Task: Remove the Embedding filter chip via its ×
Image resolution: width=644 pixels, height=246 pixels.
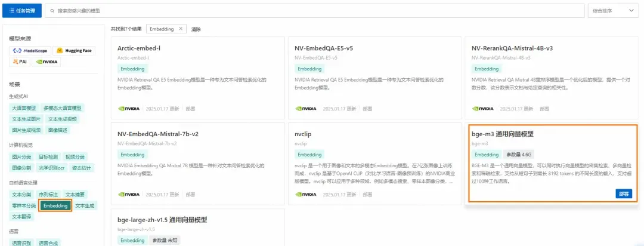Action: pyautogui.click(x=180, y=29)
